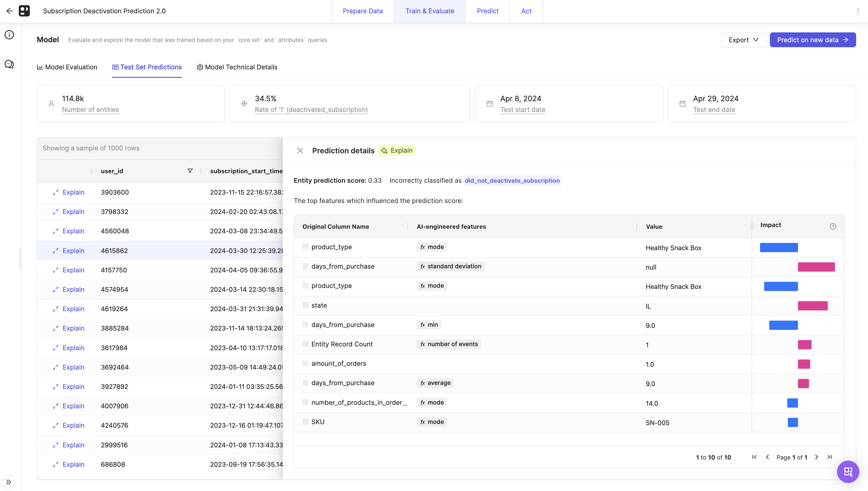
Task: Open the three-dot menu at top right
Action: [858, 11]
